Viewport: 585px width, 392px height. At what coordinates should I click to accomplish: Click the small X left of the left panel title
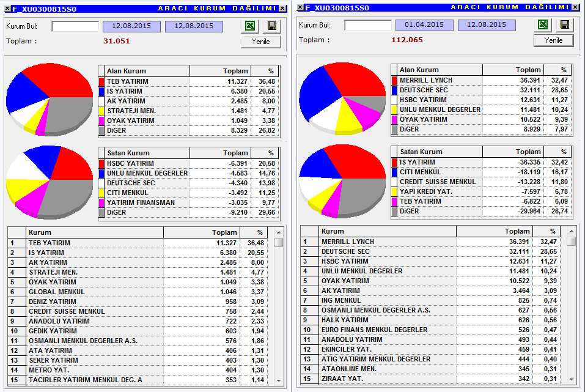7,8
